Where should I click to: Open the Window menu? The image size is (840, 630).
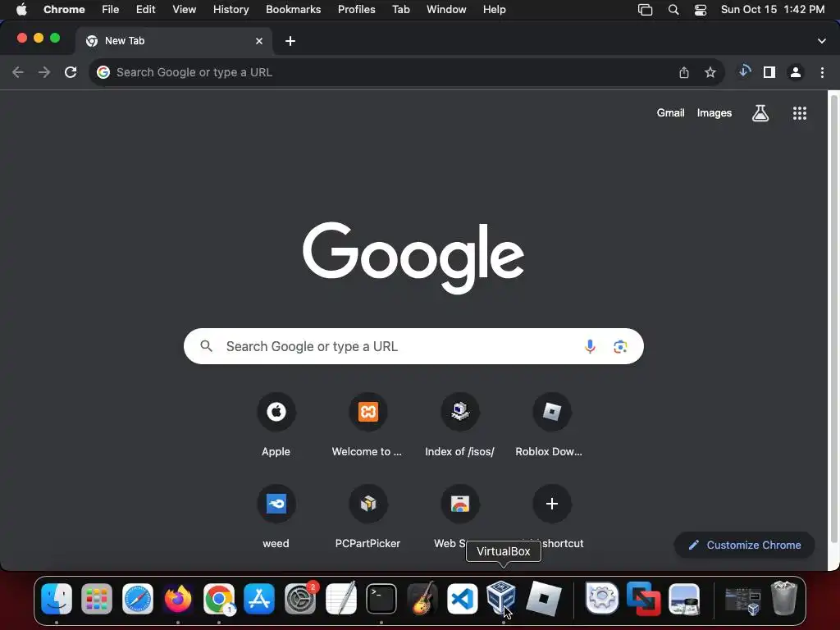pos(446,10)
